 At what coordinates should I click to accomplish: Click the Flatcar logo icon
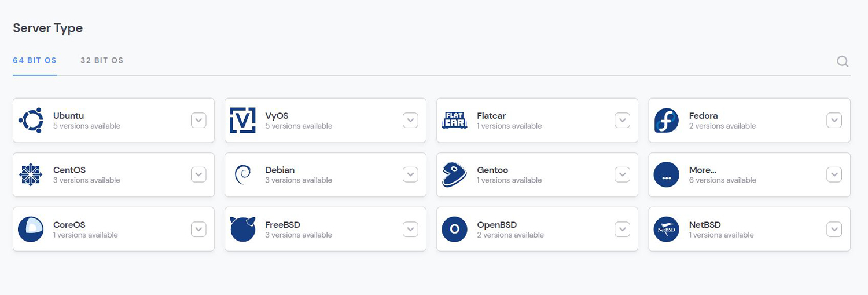coord(454,121)
